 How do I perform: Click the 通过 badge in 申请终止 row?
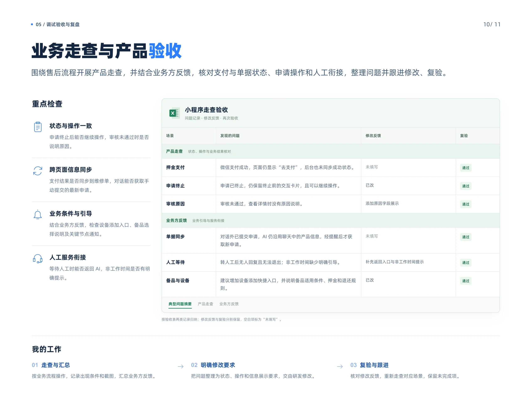coord(466,186)
